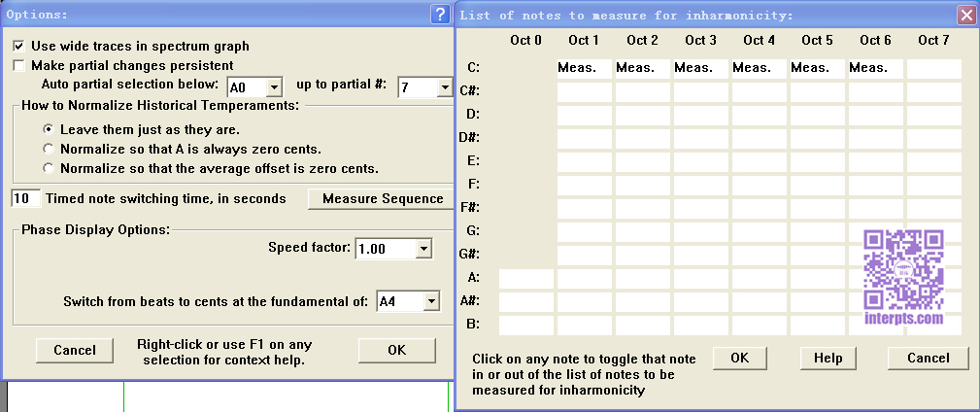Select Leave them just as they are
Screen dimensions: 980x412
49,128
